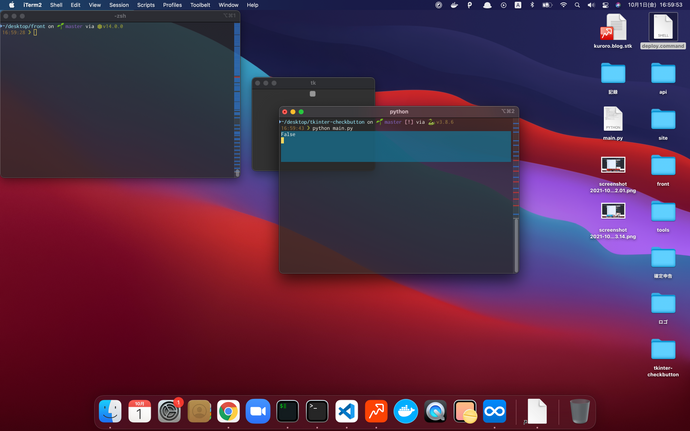Click the Docker whale menu bar icon
690x431 pixels.
[454, 5]
